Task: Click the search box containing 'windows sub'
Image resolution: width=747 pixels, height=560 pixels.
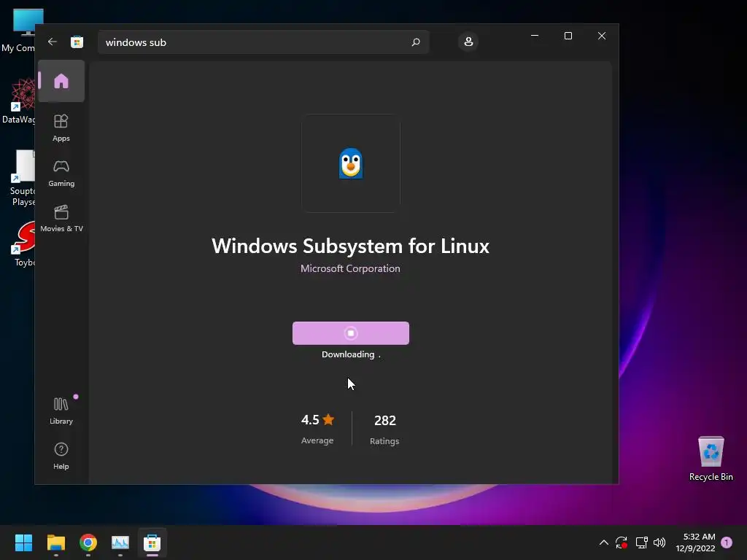Action: [x=263, y=42]
